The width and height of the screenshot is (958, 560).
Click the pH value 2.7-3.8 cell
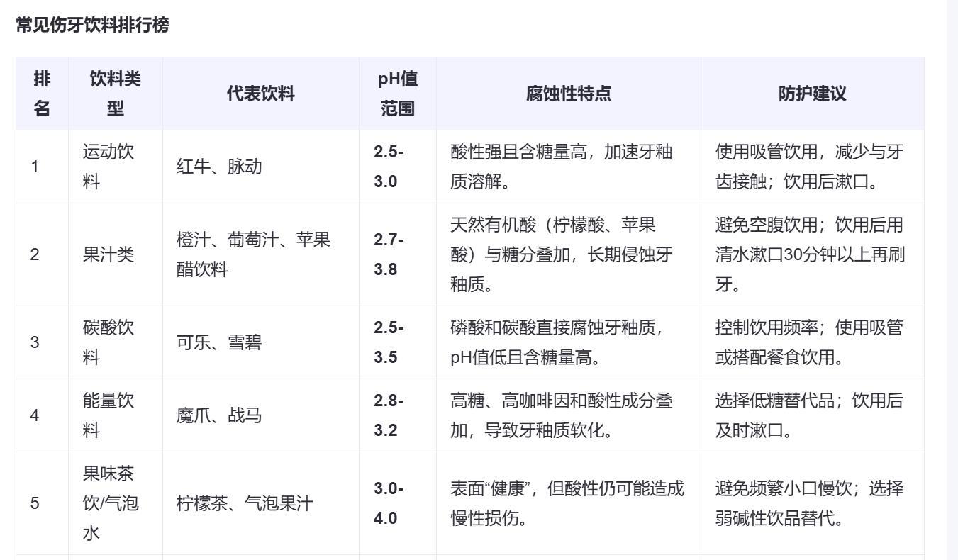[389, 254]
